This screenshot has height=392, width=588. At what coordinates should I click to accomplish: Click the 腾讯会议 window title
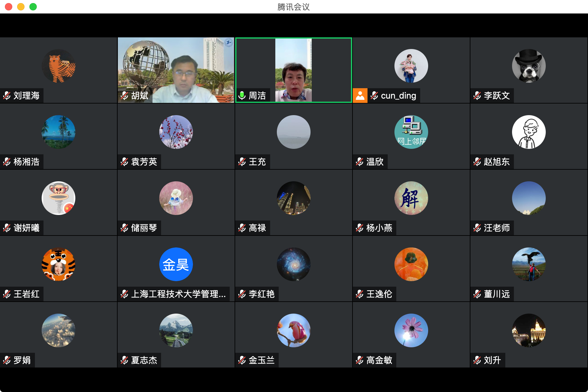pyautogui.click(x=293, y=7)
